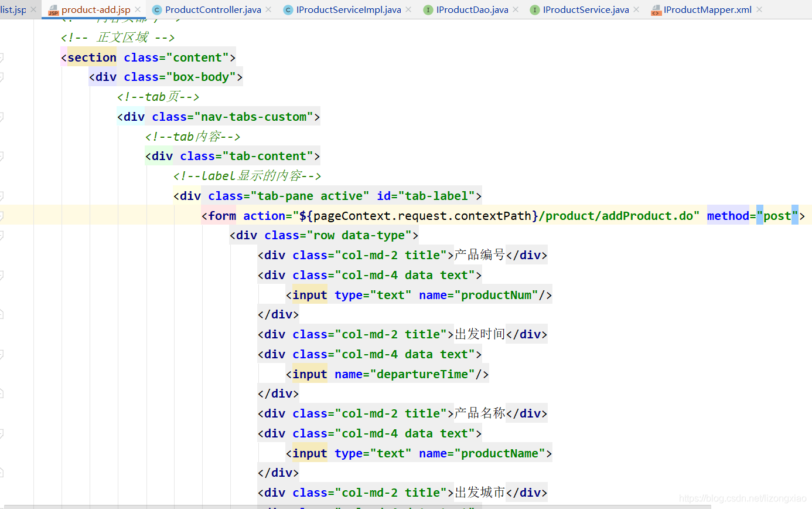Close the IProductServiceImpl.java tab

coord(408,10)
